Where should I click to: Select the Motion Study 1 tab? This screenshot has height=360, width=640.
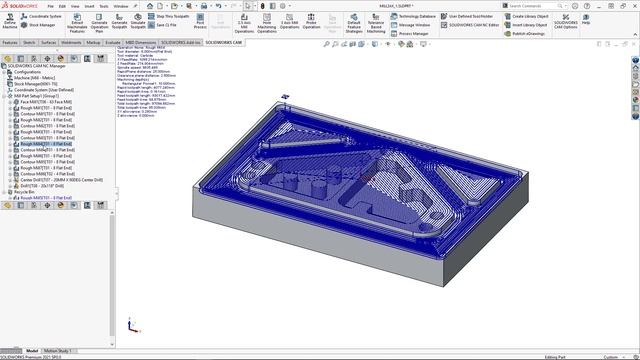[58, 351]
